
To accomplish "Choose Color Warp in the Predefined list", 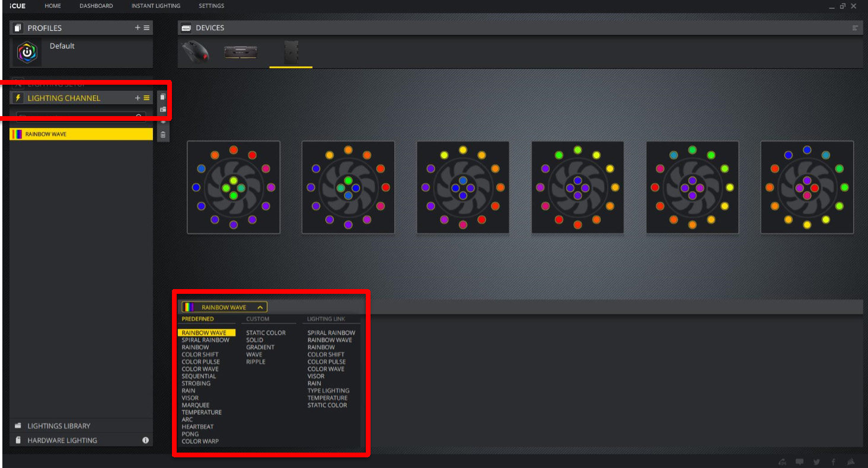I will [x=200, y=441].
